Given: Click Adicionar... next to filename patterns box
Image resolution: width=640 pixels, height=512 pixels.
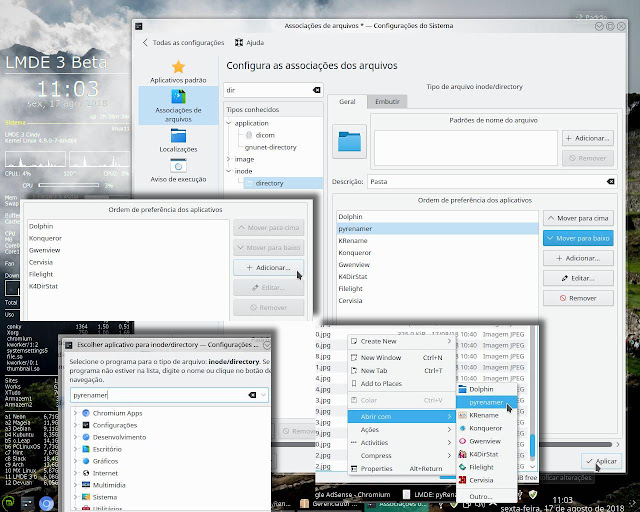Looking at the screenshot, I should tap(588, 138).
